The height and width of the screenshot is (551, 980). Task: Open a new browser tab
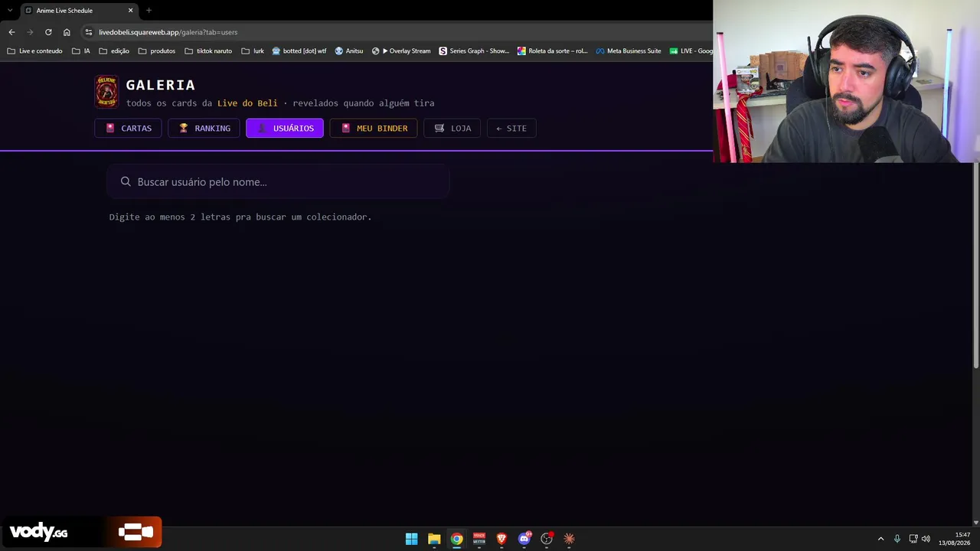tap(149, 10)
